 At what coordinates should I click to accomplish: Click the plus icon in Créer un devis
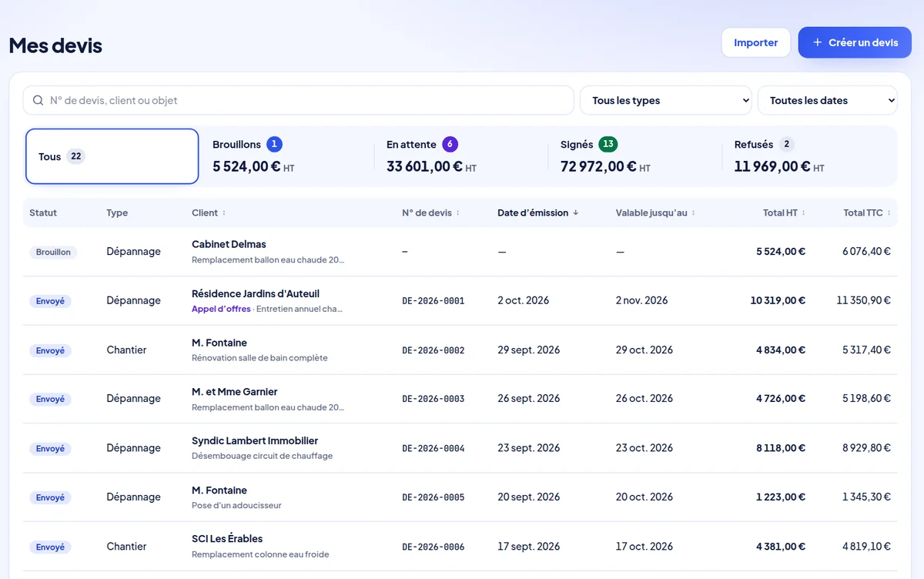[x=818, y=42]
